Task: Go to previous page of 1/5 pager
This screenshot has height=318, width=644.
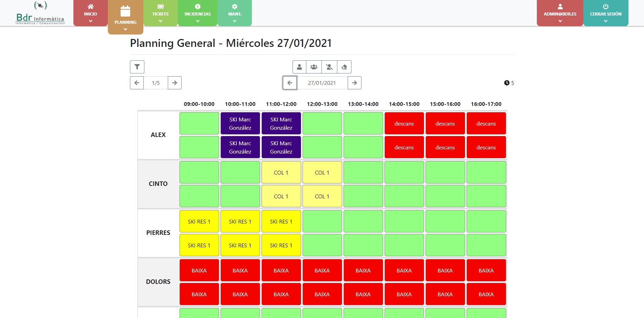Action: 137,83
